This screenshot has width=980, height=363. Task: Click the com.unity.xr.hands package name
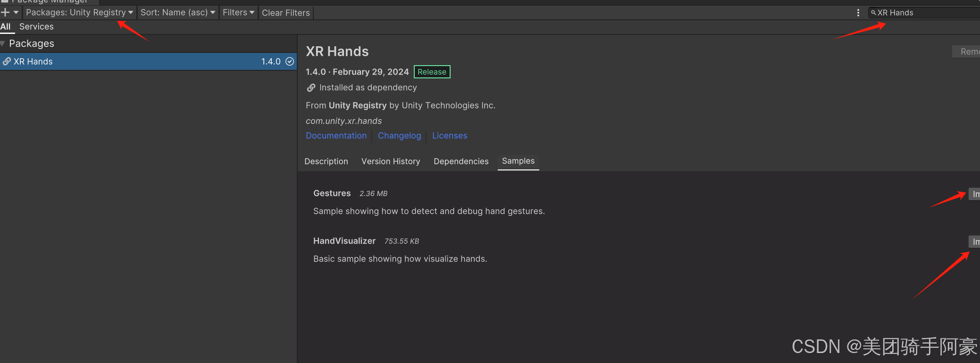(343, 121)
